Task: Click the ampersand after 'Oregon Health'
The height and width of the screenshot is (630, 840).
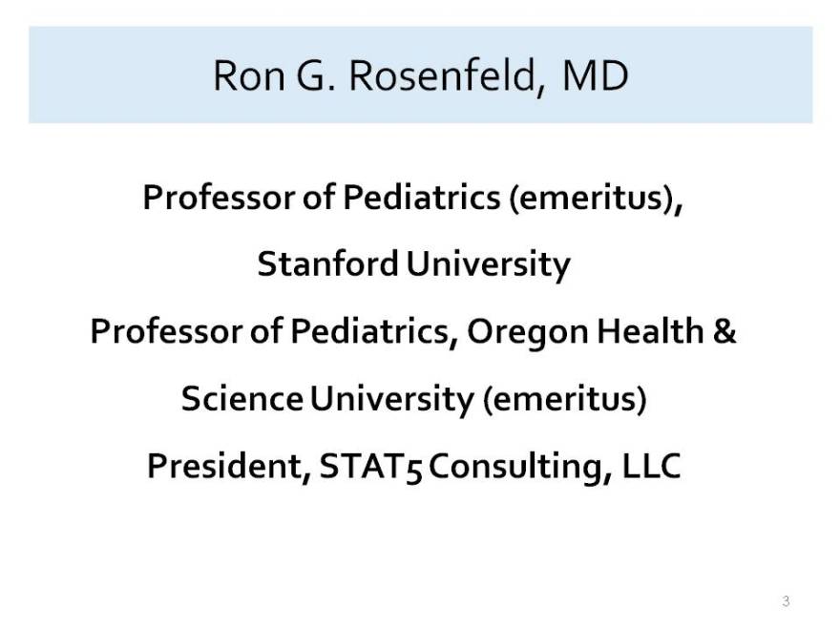Action: point(724,330)
